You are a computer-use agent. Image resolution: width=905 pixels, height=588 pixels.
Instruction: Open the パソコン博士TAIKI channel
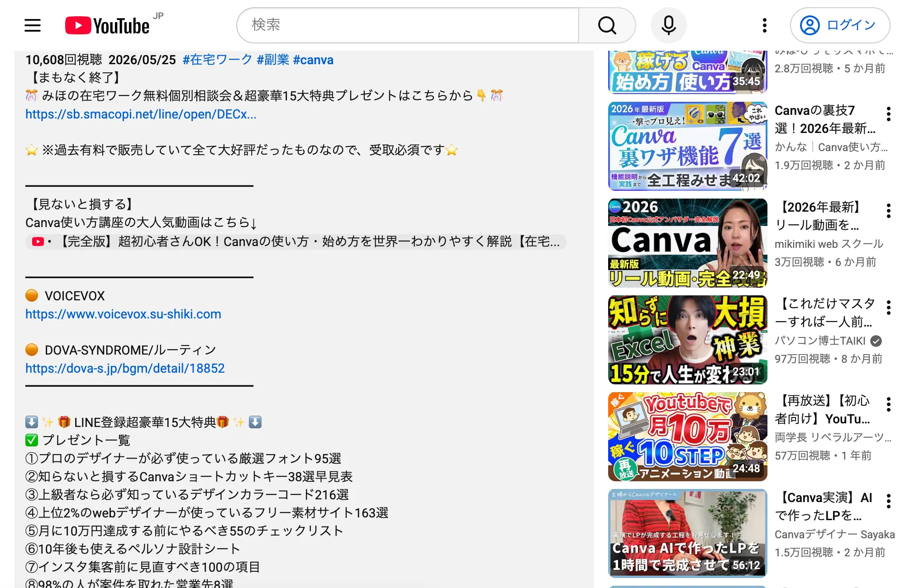pos(820,341)
